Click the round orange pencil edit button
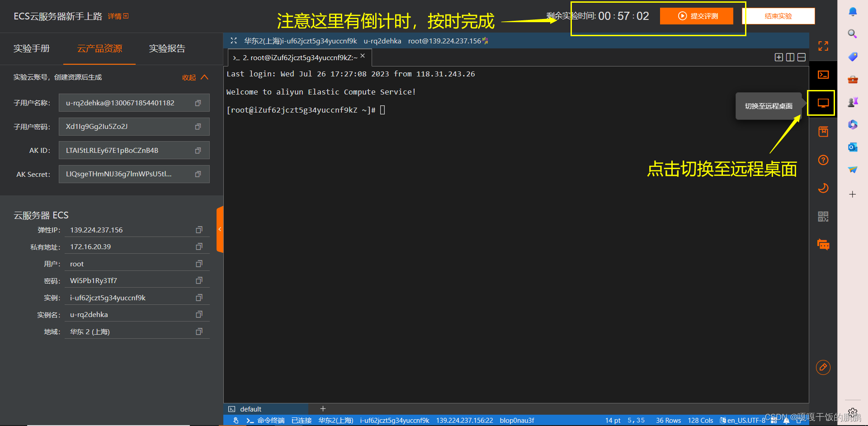The height and width of the screenshot is (426, 868). pos(823,367)
